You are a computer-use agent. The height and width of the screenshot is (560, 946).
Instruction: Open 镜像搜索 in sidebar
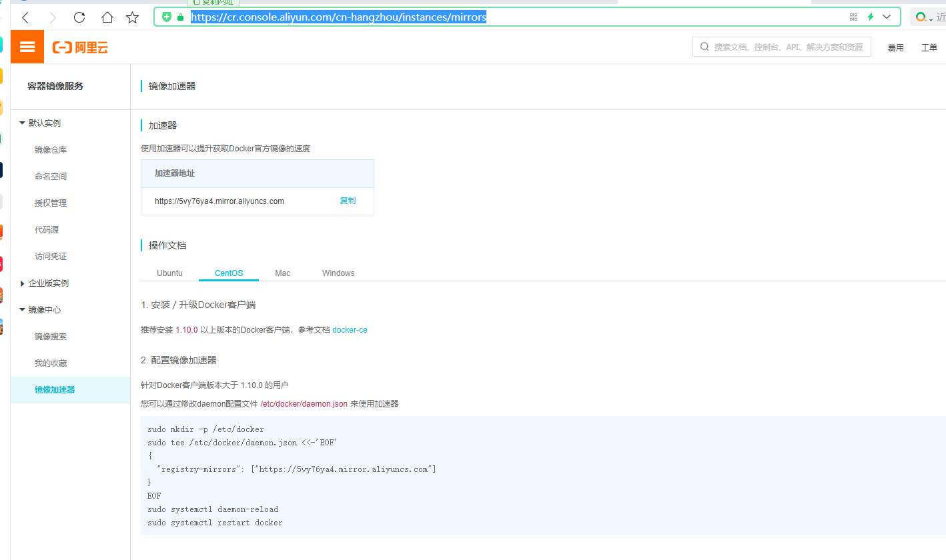(x=51, y=337)
